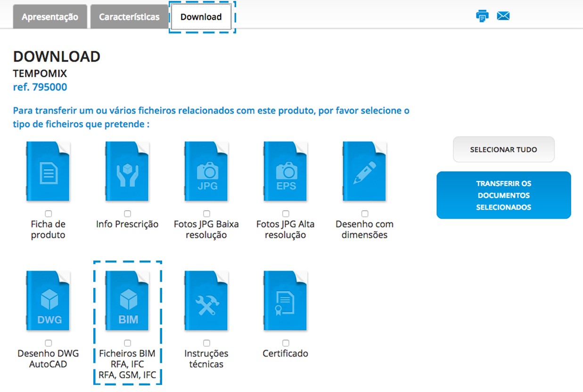Enable Fotos JPG Alta resolução checkbox

tap(286, 214)
